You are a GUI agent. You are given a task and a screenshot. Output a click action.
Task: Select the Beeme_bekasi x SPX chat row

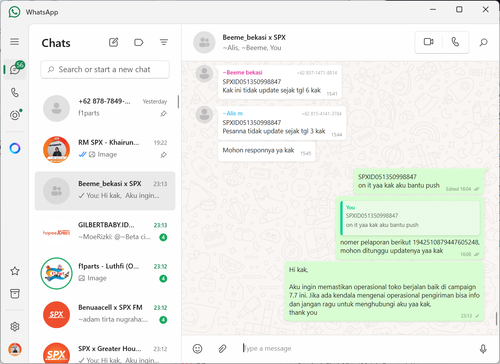[x=105, y=191]
